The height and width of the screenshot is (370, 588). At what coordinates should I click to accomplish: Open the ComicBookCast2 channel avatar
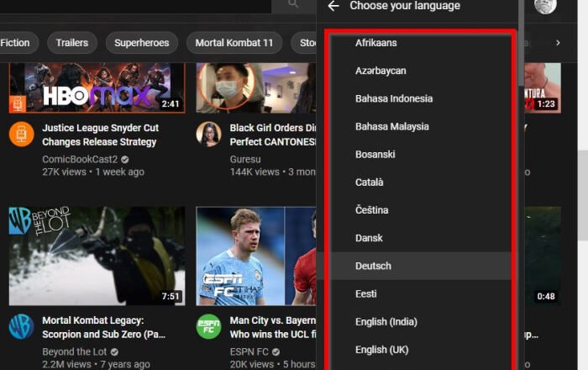click(x=21, y=134)
